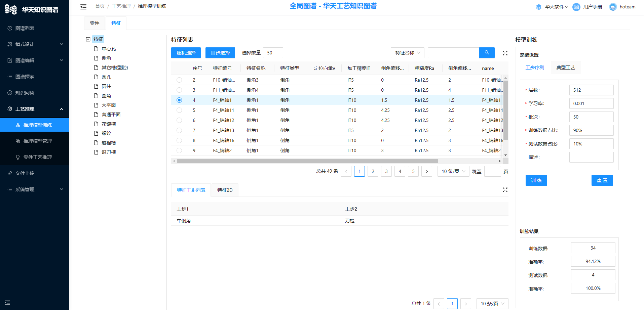Select radio button for row F10_销轴 序号 2

pos(179,80)
